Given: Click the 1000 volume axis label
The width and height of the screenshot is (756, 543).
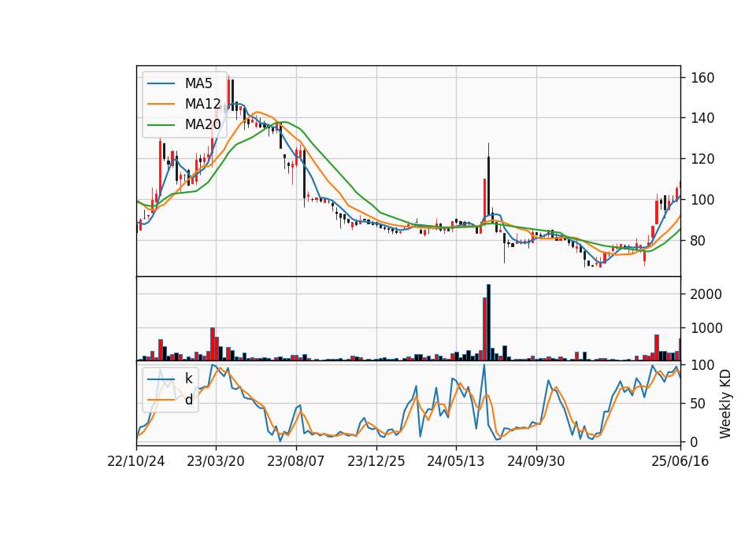Looking at the screenshot, I should 706,329.
